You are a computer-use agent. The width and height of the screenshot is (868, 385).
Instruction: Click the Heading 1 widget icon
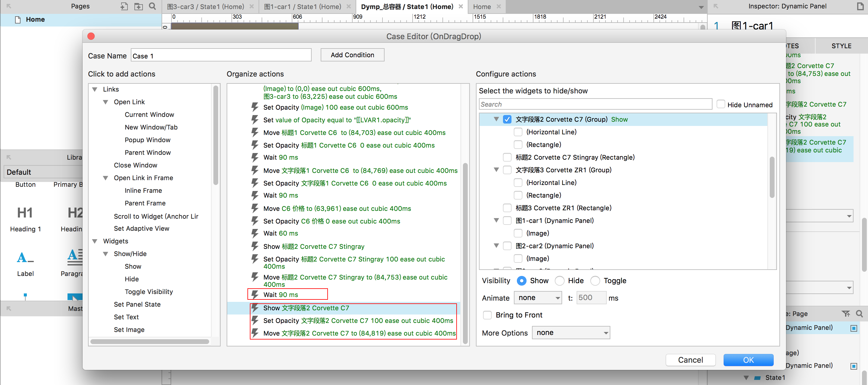click(x=25, y=213)
